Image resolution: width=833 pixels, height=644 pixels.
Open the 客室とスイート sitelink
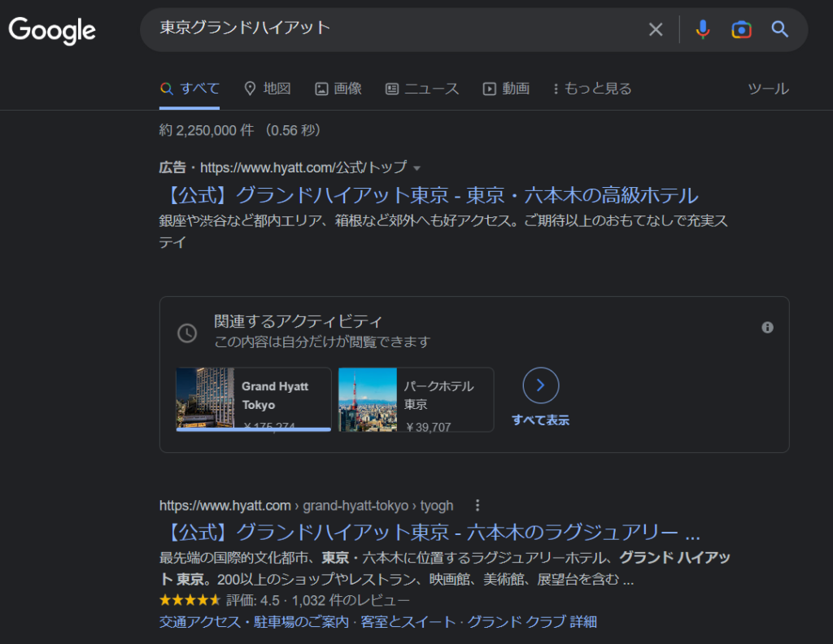pos(408,622)
